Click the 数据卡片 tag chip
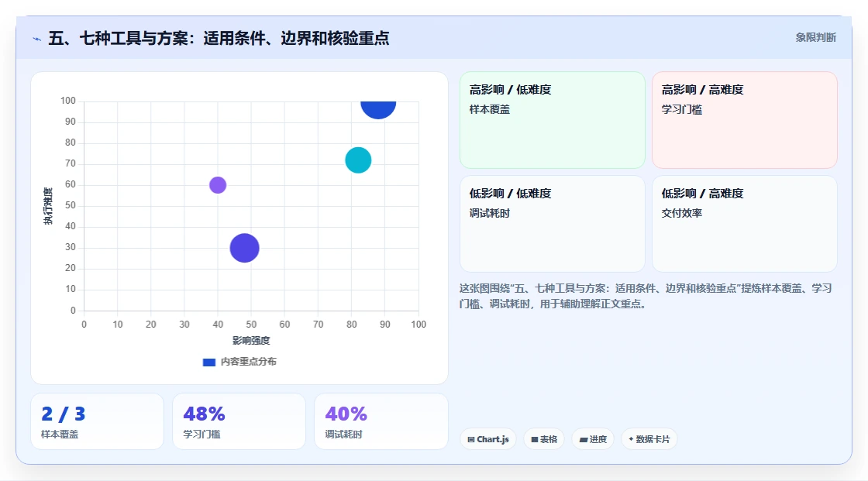Viewport: 868px width, 481px height. coord(649,439)
